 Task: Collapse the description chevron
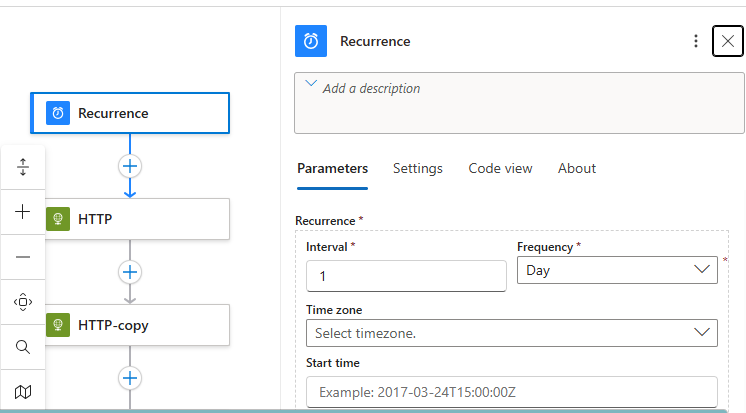311,83
